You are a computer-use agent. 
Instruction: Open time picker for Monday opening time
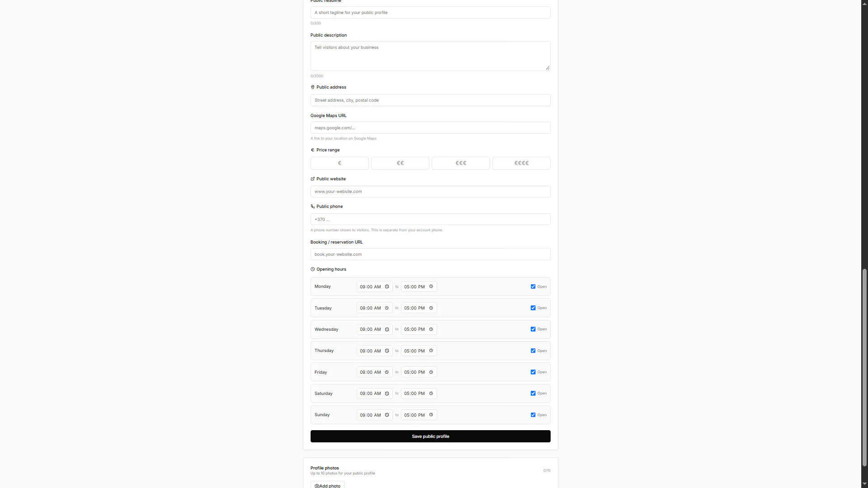[x=387, y=287]
